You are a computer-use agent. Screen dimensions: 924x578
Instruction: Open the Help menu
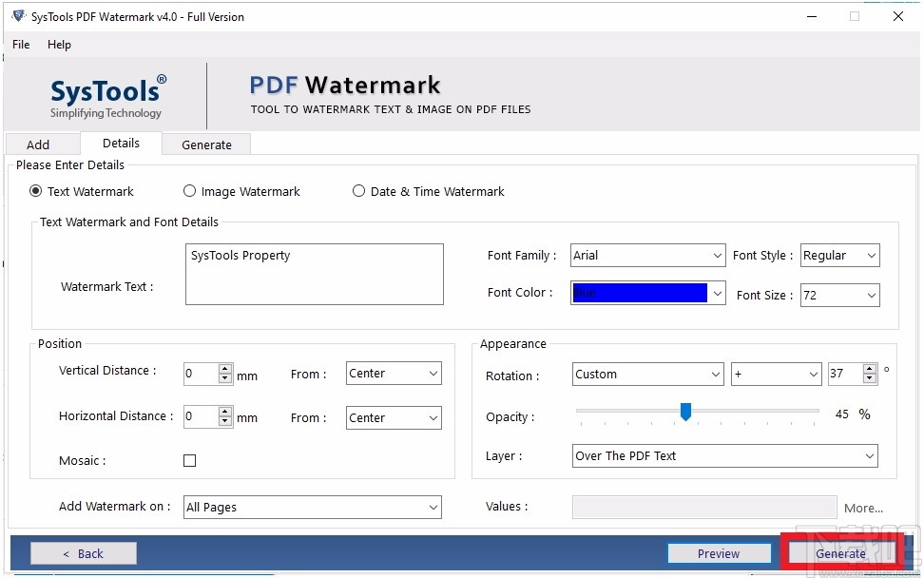tap(59, 44)
